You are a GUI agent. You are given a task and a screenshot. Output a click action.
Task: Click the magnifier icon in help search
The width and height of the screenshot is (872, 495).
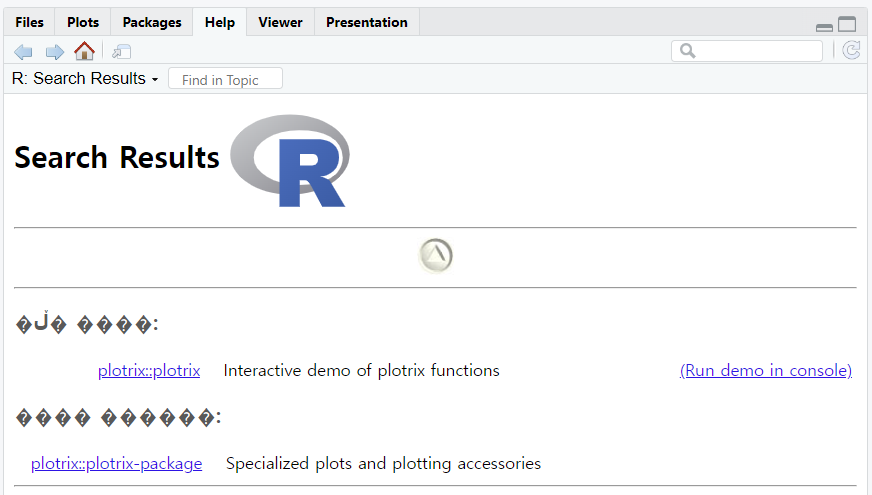687,51
